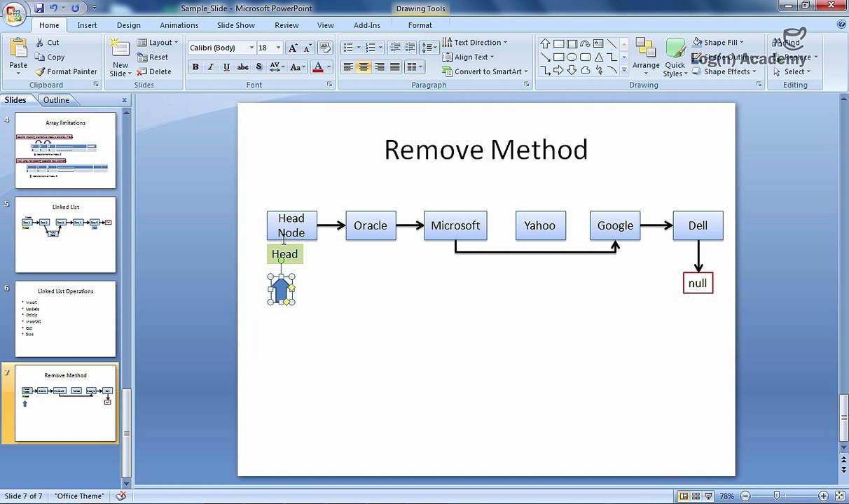
Task: Open the Drawing Tools Format tab
Action: [420, 25]
